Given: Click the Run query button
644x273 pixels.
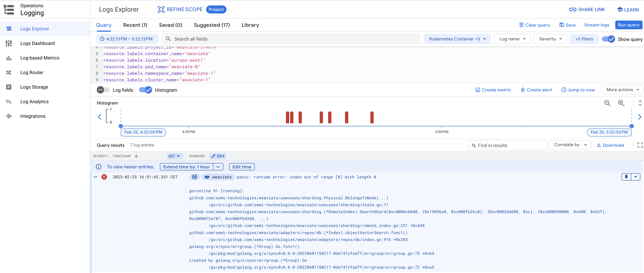Looking at the screenshot, I should tap(629, 25).
